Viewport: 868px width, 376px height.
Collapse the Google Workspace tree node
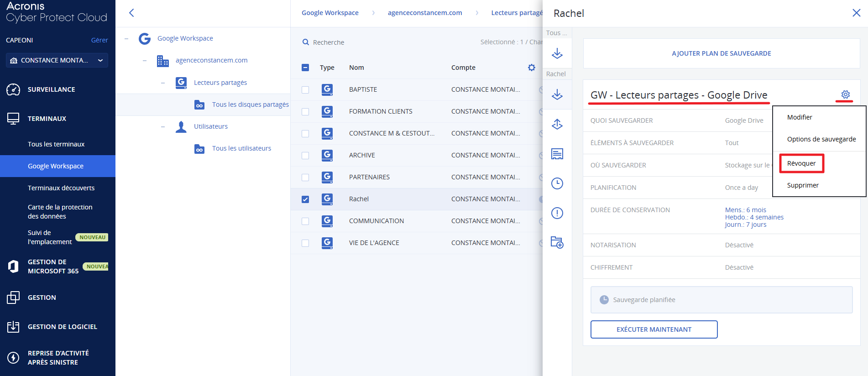tap(126, 39)
